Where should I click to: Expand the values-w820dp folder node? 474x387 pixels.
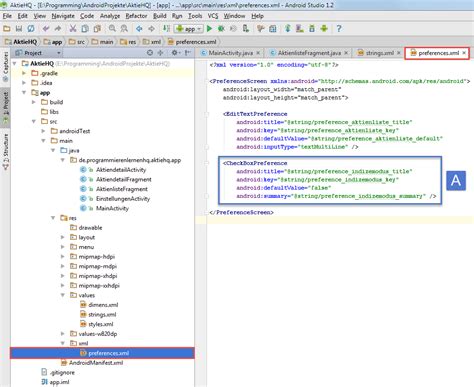click(63, 334)
